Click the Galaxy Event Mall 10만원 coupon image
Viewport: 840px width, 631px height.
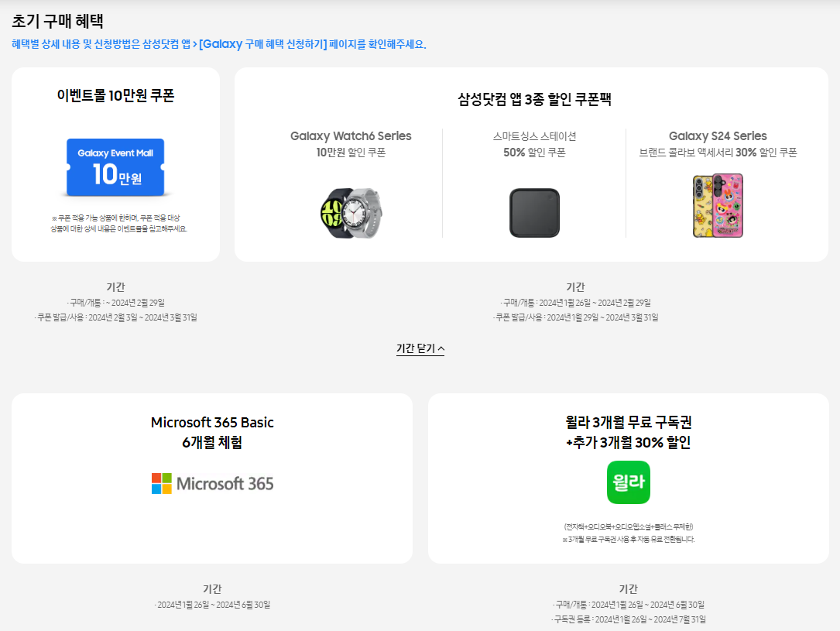115,167
